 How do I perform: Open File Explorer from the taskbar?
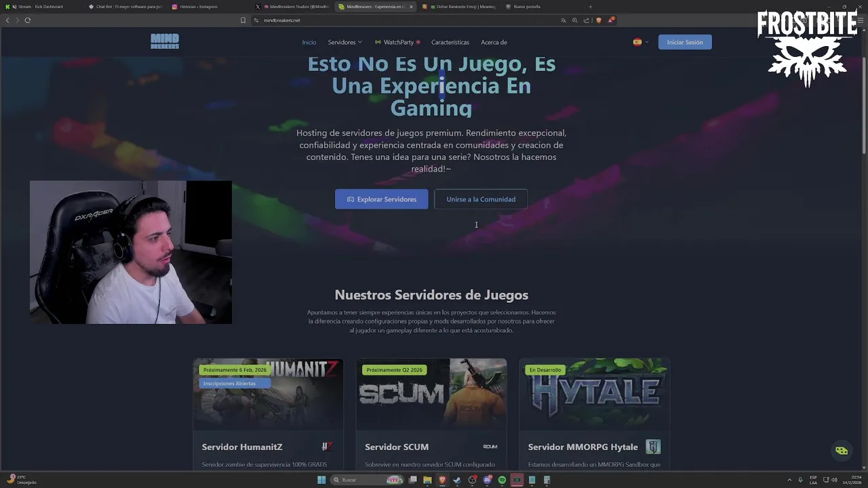pyautogui.click(x=427, y=480)
